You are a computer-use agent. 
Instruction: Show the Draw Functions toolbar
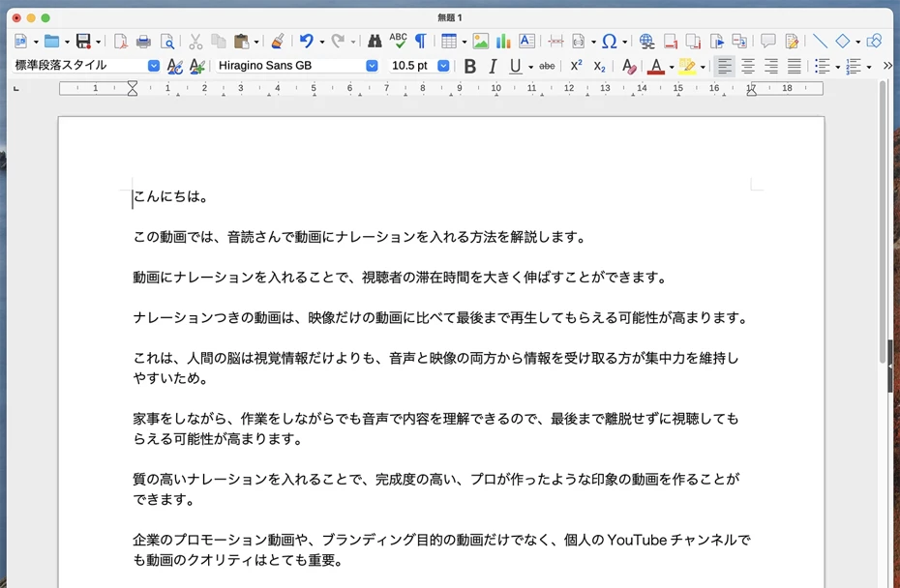(x=874, y=41)
